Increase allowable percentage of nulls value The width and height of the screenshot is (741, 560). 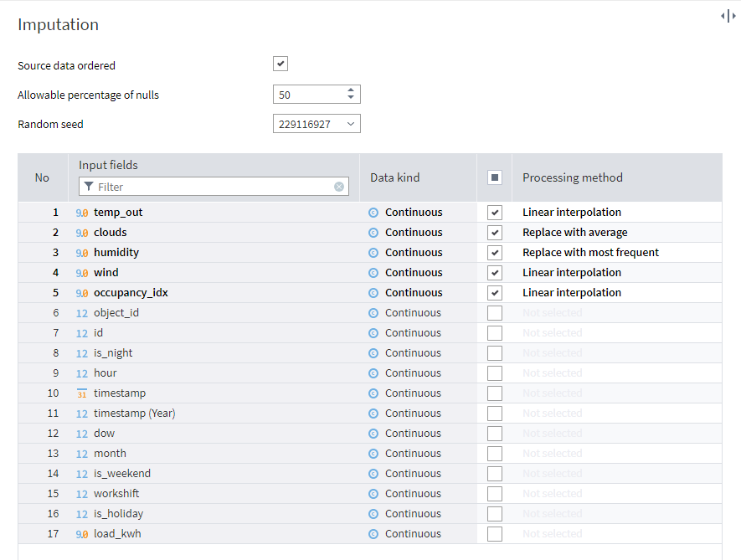pos(351,90)
